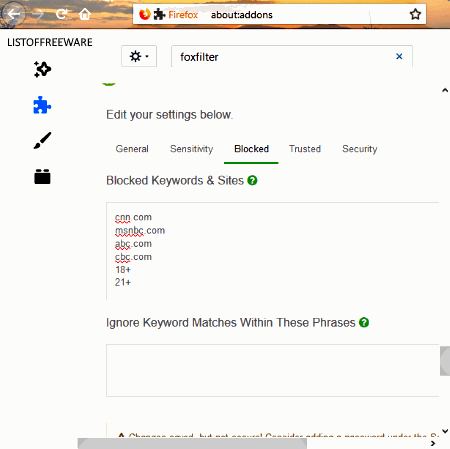
Task: Select the blue Extensions puzzle icon
Action: pos(42,105)
